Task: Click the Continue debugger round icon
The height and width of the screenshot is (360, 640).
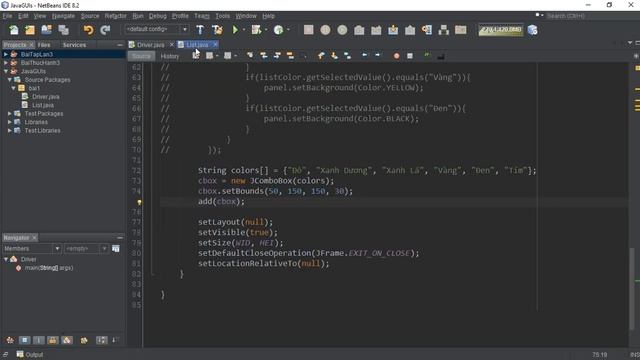Action: tap(342, 30)
